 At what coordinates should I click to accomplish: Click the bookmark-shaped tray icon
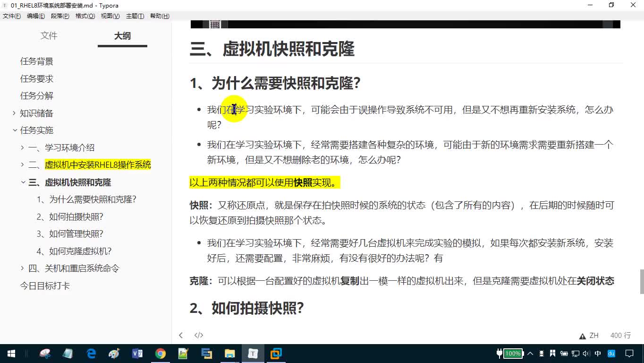tap(553, 354)
